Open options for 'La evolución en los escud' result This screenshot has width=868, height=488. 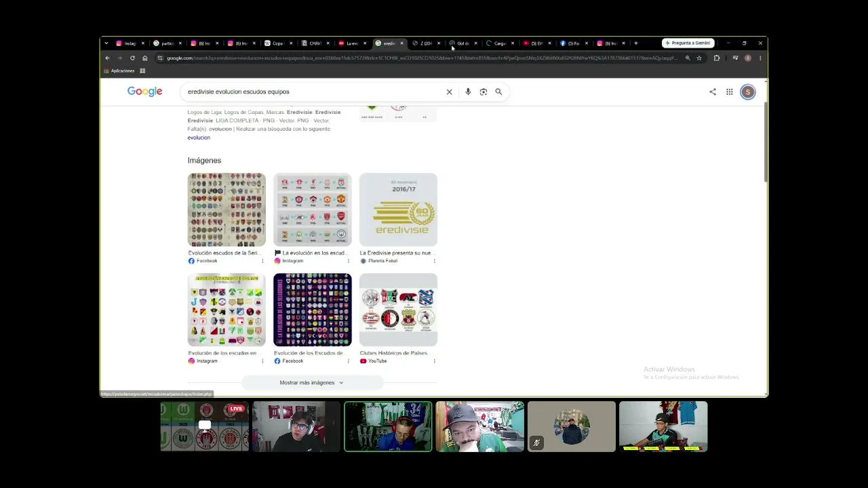pos(349,261)
